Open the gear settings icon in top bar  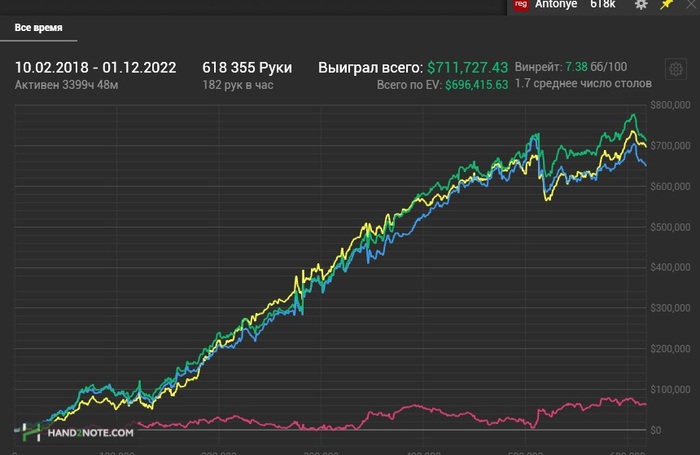[641, 4]
